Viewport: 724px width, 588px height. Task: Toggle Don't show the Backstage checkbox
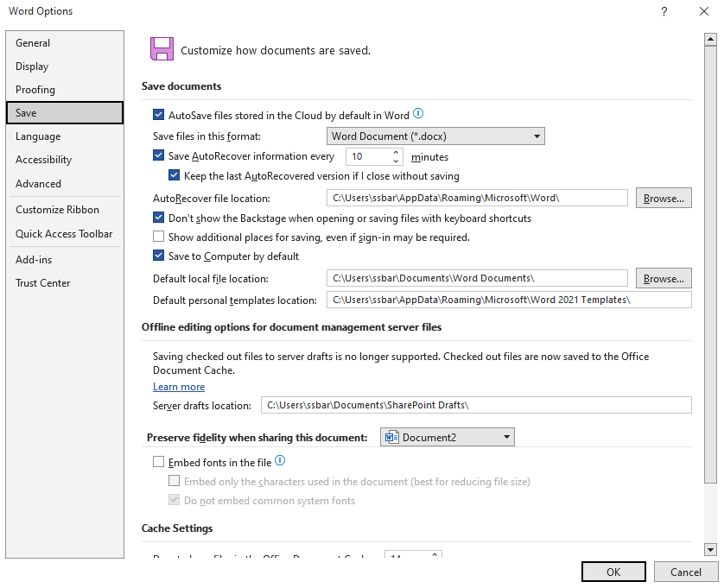(x=158, y=218)
